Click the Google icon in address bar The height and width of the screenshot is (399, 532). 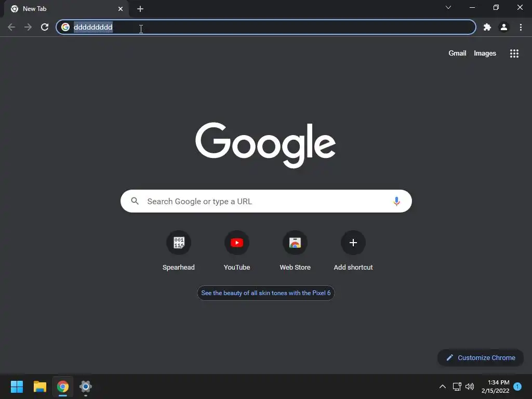coord(65,27)
